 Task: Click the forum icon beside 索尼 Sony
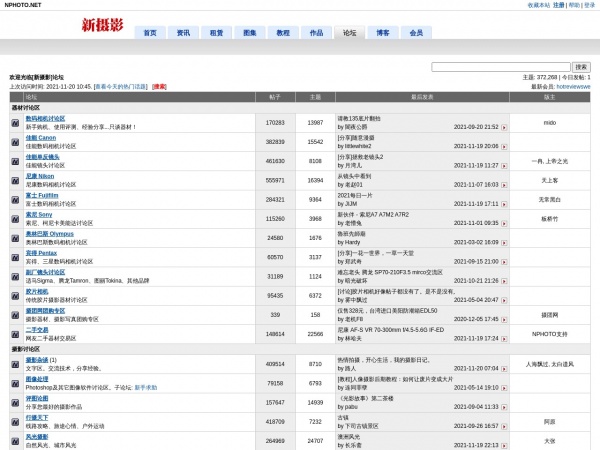15,218
